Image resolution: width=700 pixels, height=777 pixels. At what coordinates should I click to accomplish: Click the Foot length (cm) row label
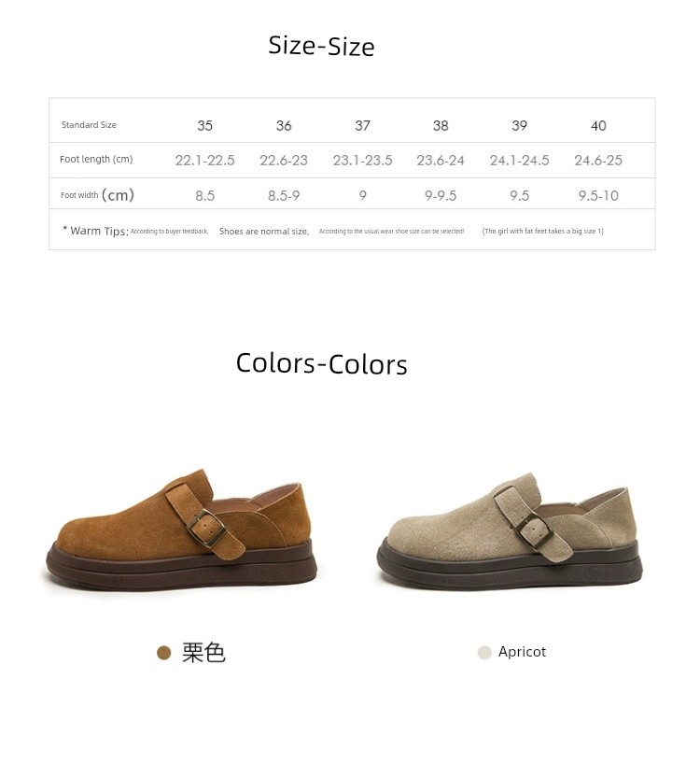click(96, 159)
